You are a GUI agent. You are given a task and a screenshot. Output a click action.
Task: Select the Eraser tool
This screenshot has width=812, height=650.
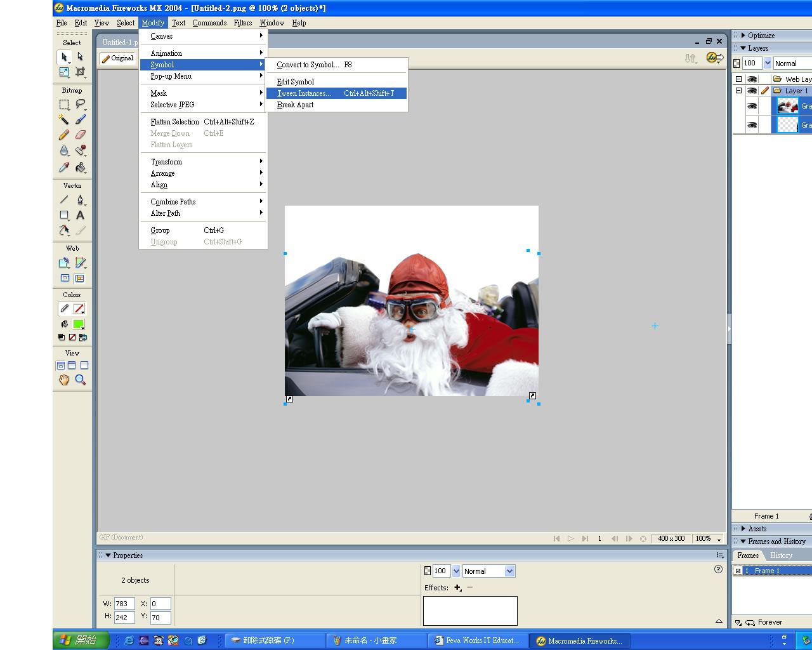pos(80,135)
